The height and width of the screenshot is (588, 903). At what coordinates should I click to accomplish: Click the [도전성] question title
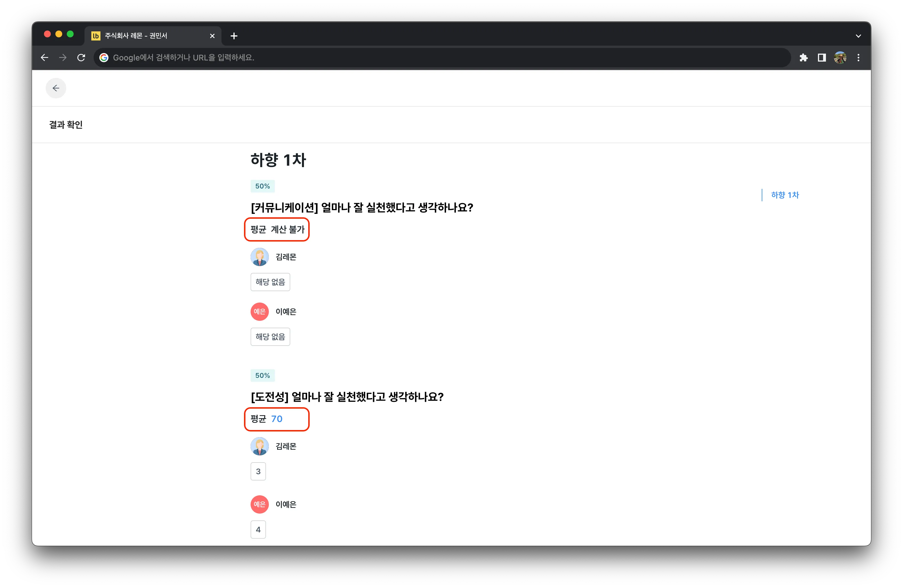point(347,397)
